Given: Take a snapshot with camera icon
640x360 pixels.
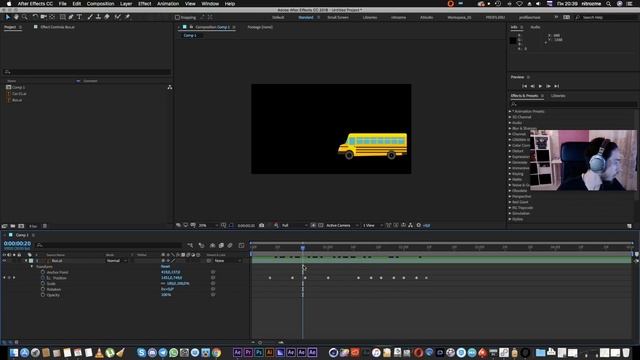Looking at the screenshot, I should (x=262, y=225).
